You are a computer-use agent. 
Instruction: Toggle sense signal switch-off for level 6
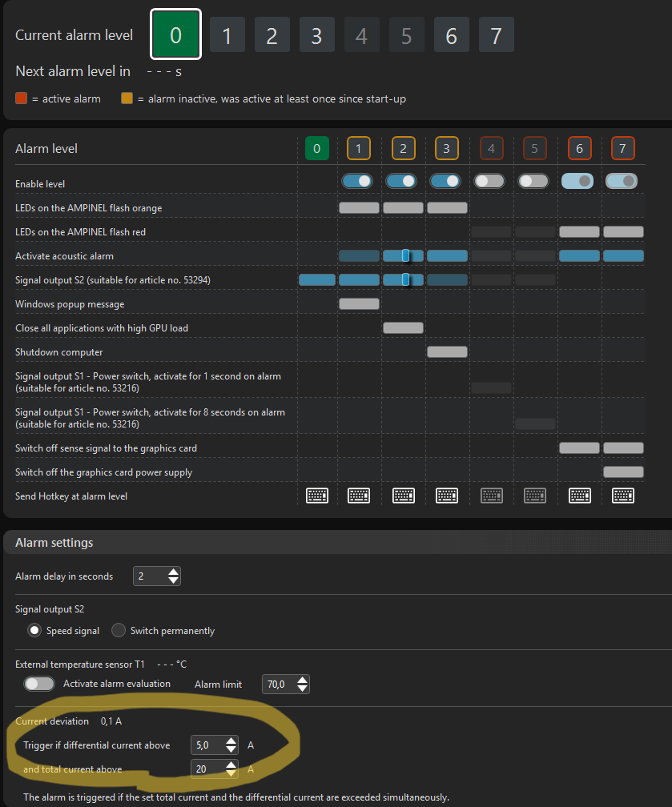click(579, 448)
